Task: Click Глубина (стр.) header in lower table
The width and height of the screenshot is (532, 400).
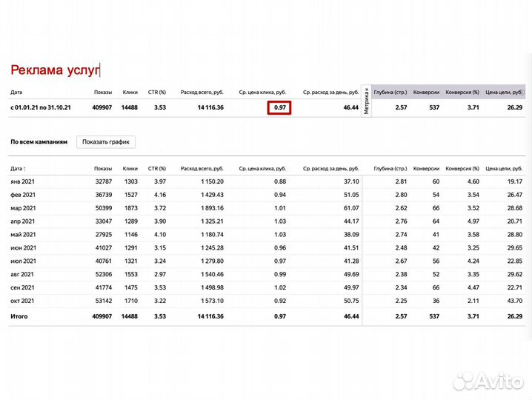Action: click(x=390, y=169)
